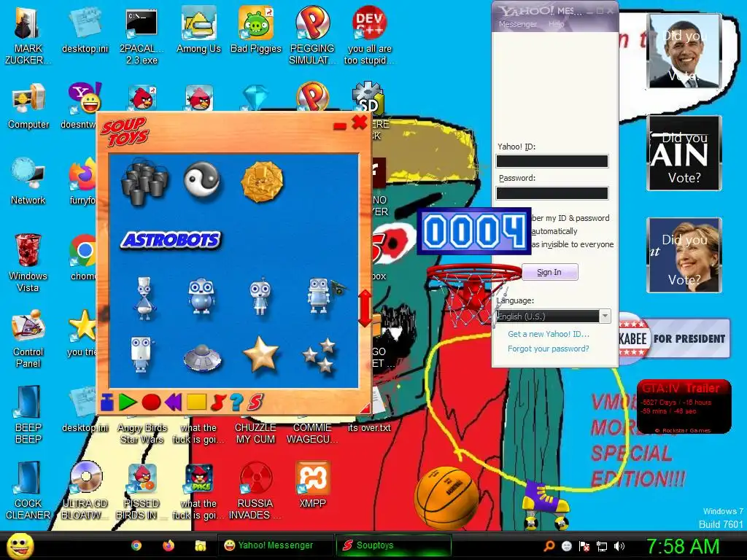Choose the golden sun medallion toy

tap(262, 182)
